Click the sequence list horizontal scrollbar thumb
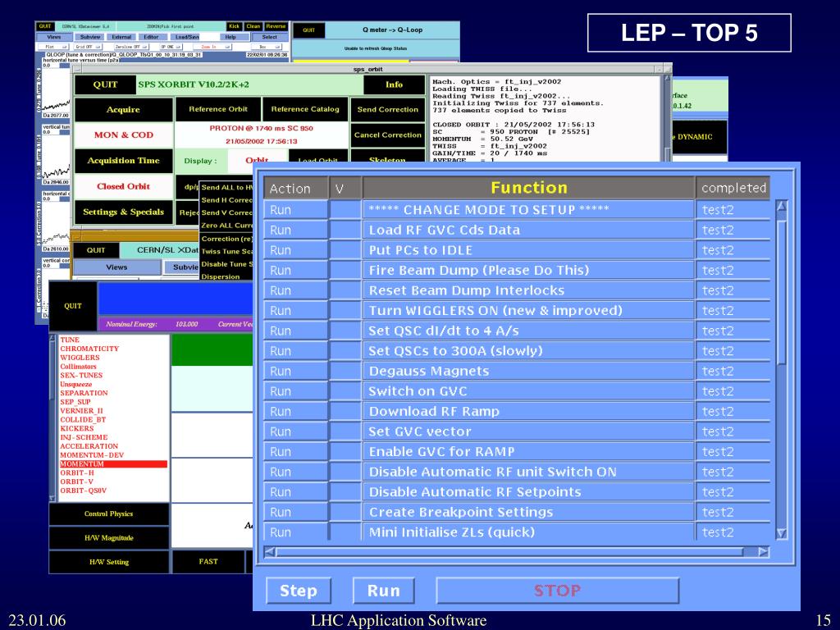 pos(509,552)
